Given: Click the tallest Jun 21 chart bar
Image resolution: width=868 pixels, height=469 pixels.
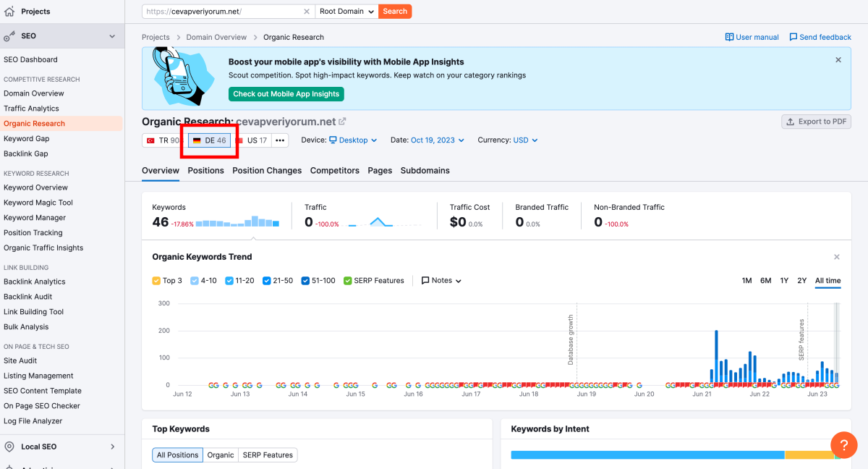Looking at the screenshot, I should click(x=716, y=356).
